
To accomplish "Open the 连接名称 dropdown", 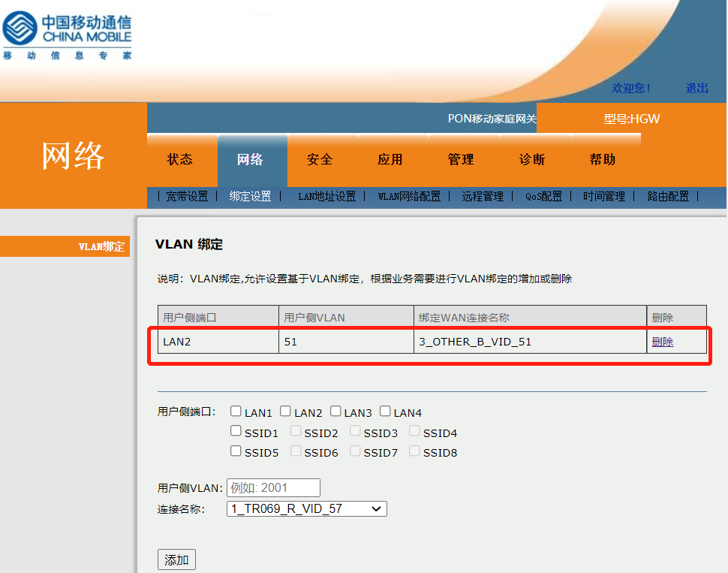I will (306, 509).
